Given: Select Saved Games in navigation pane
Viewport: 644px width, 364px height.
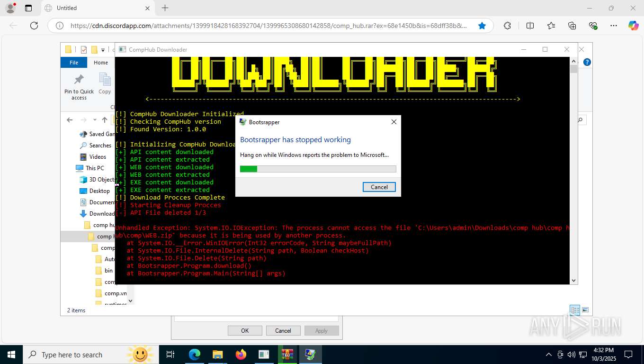Looking at the screenshot, I should [x=98, y=134].
